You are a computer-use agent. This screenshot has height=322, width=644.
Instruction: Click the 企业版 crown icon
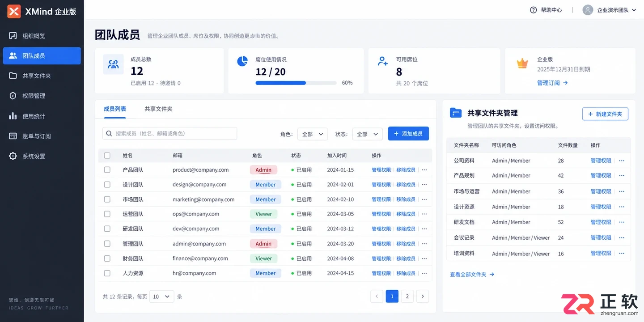522,64
